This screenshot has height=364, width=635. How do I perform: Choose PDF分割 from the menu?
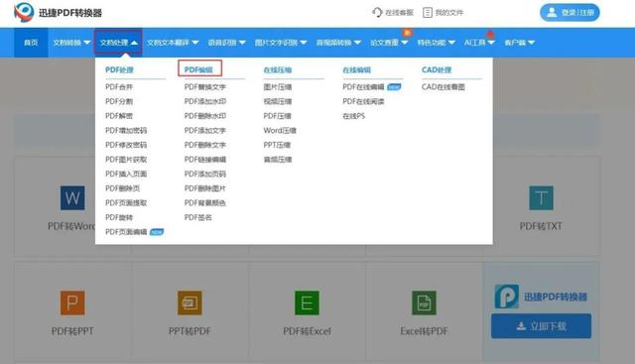[x=119, y=101]
